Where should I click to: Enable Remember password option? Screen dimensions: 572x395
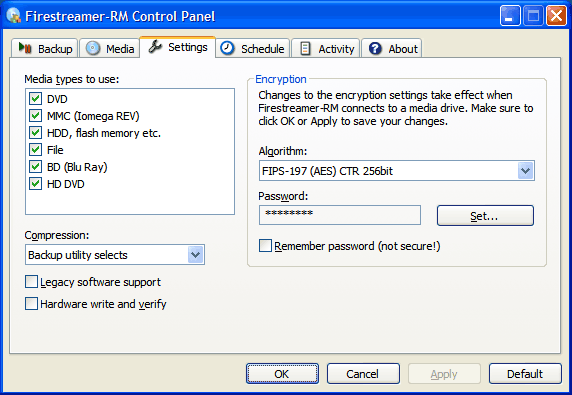(x=265, y=245)
